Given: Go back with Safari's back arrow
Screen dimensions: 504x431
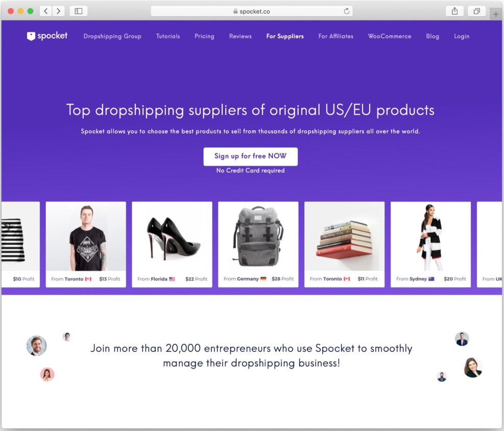Looking at the screenshot, I should [46, 11].
